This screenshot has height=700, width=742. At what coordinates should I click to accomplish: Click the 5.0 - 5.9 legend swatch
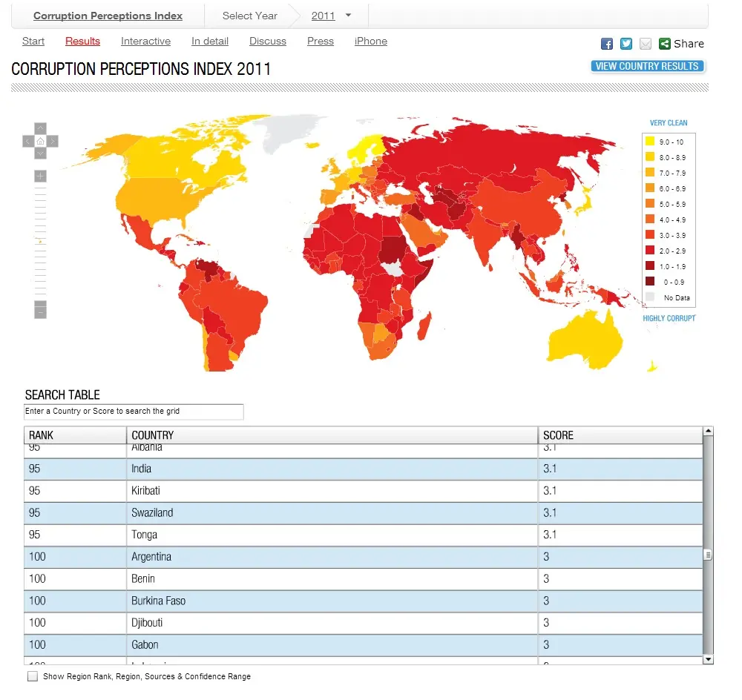point(650,203)
